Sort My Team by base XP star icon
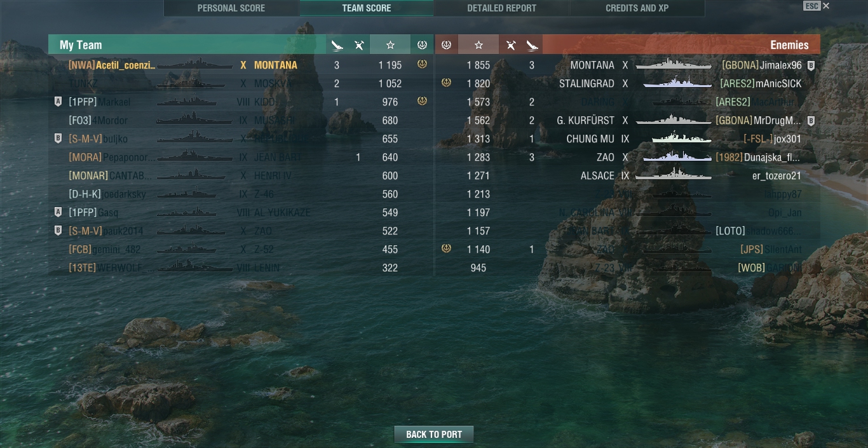Viewport: 868px width, 448px height. click(x=390, y=45)
